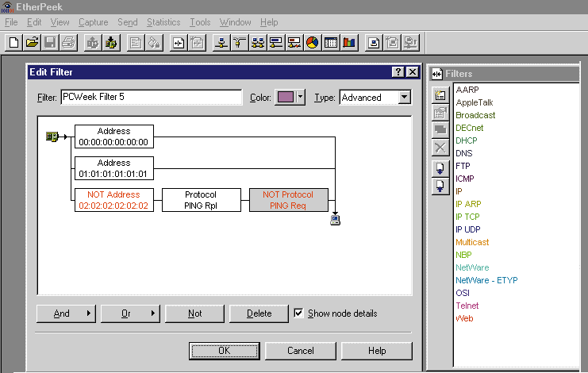Click the computer destination icon in diagram
The height and width of the screenshot is (373, 588).
coord(335,220)
